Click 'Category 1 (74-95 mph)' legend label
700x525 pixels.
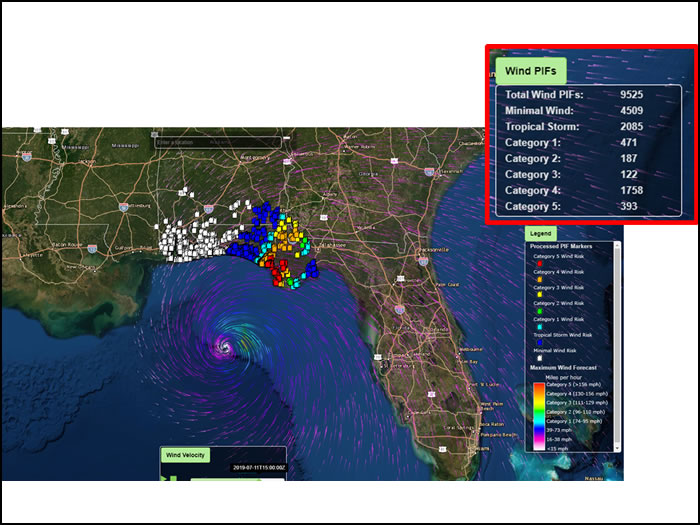[574, 421]
